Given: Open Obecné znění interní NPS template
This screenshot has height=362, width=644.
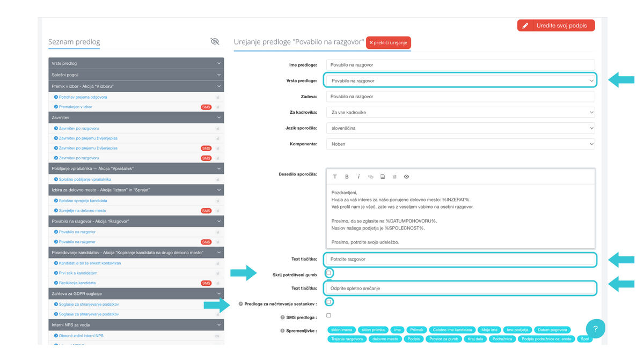Looking at the screenshot, I should pos(80,335).
